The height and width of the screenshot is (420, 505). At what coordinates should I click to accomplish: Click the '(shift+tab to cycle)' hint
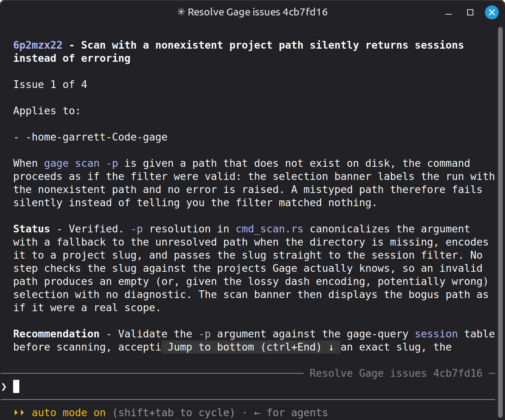click(174, 413)
